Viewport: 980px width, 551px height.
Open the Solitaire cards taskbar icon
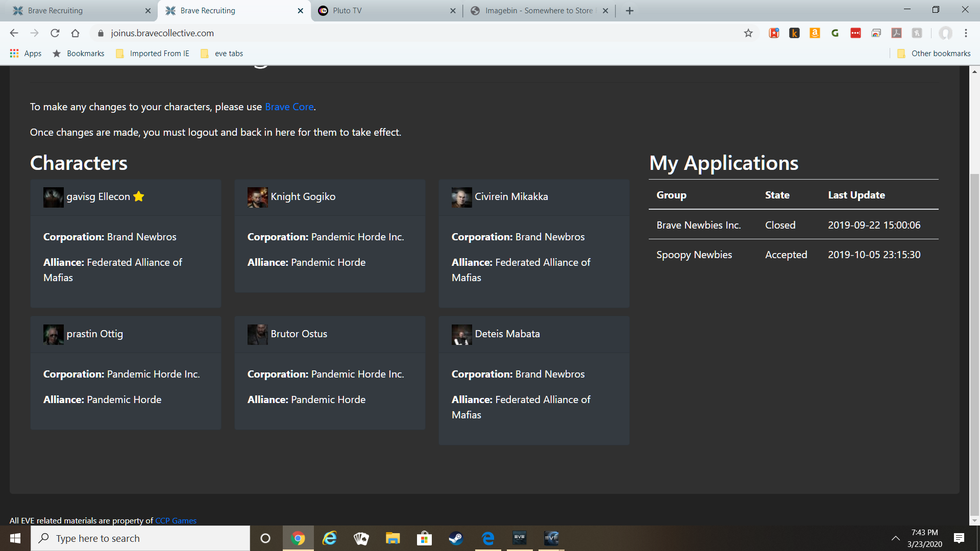point(361,538)
